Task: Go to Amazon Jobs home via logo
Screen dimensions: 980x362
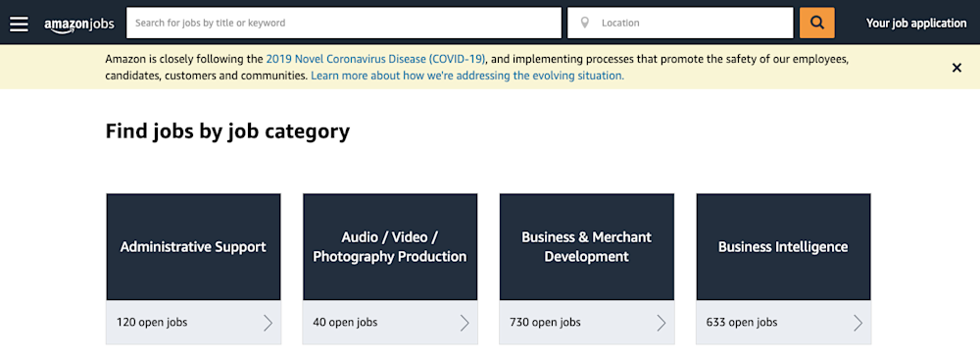Action: click(x=78, y=24)
